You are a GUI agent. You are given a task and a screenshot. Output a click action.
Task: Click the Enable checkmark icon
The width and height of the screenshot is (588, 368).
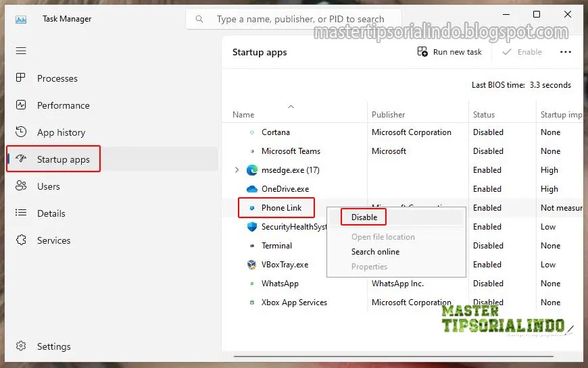tap(507, 52)
